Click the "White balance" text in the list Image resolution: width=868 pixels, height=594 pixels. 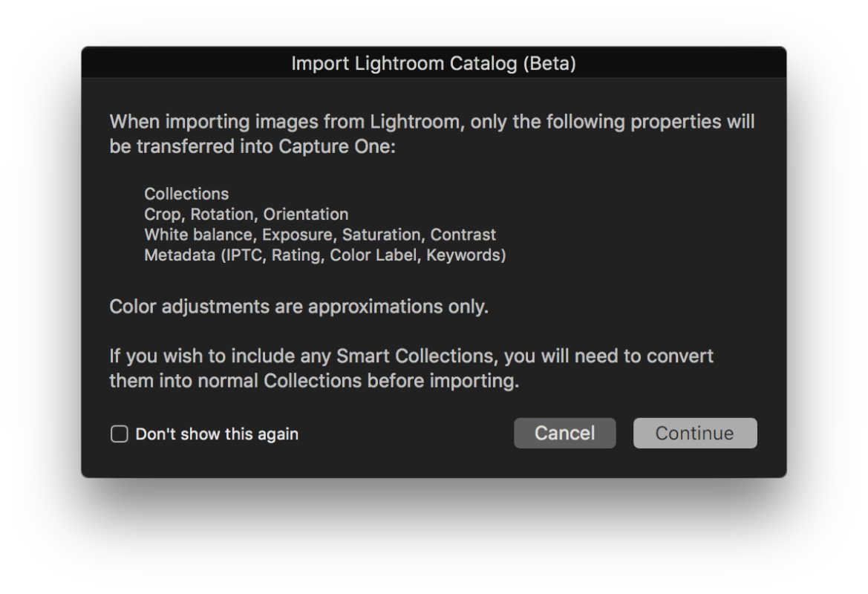[x=198, y=235]
